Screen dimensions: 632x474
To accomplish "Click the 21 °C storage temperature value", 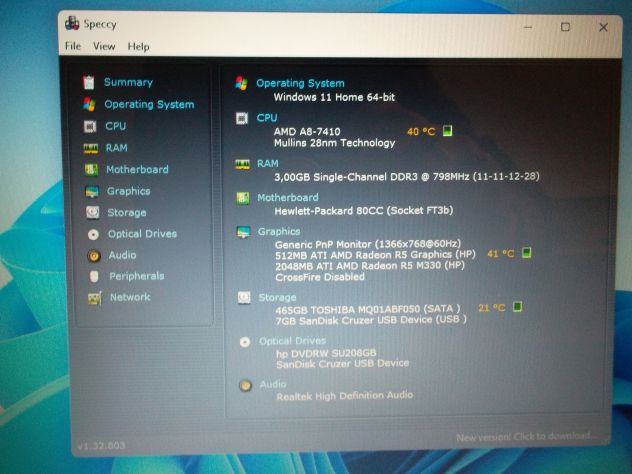I will pos(491,308).
